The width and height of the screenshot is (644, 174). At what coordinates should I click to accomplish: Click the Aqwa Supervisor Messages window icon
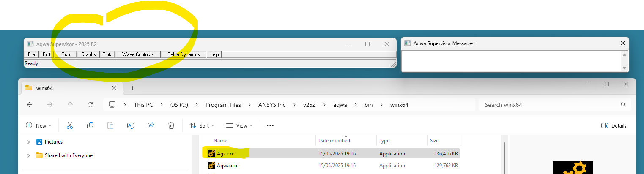(408, 43)
